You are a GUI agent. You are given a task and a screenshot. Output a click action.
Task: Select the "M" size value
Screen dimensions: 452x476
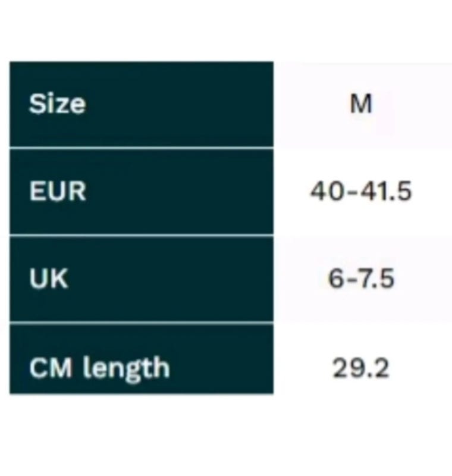tap(361, 104)
